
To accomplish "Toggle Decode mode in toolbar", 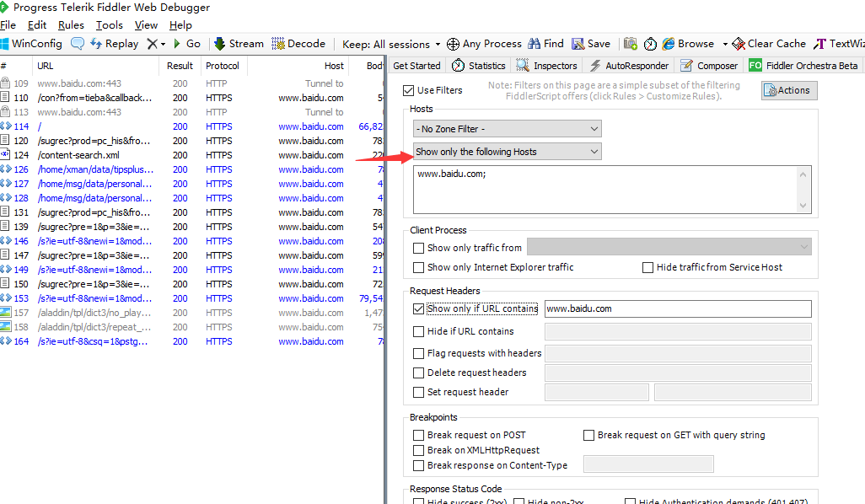I will [x=298, y=44].
